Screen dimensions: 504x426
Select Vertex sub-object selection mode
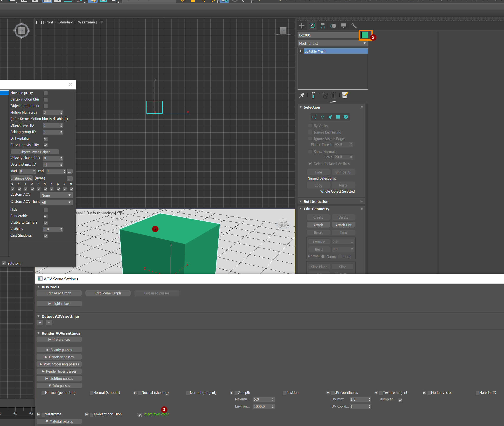(314, 117)
